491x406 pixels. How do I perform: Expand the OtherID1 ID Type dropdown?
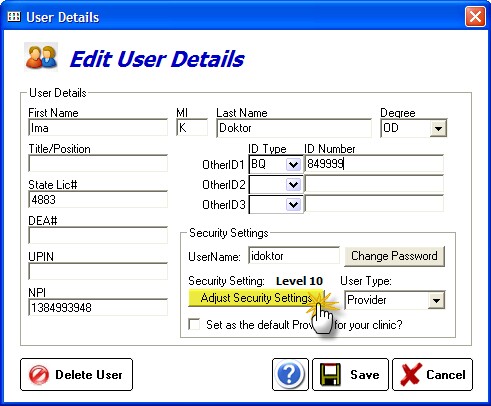[293, 164]
